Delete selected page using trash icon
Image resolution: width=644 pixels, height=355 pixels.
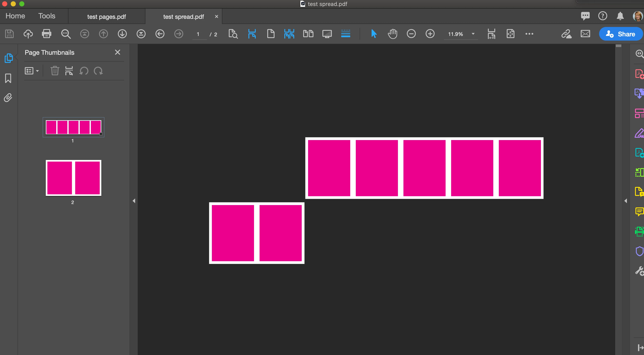pos(55,71)
